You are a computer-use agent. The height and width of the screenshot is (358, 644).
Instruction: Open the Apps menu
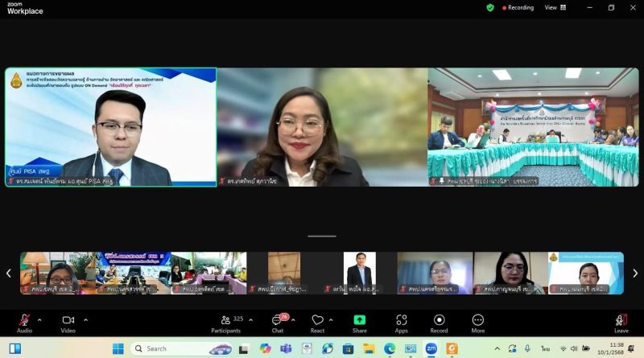401,321
